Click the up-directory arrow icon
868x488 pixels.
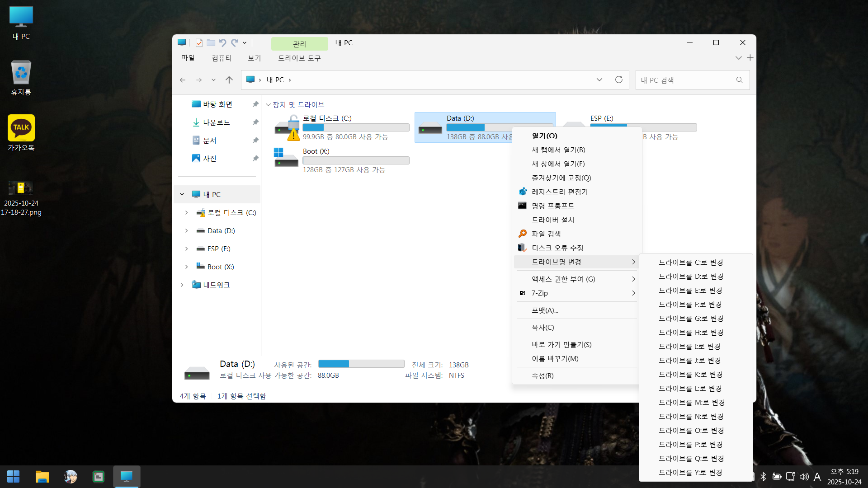(x=229, y=80)
